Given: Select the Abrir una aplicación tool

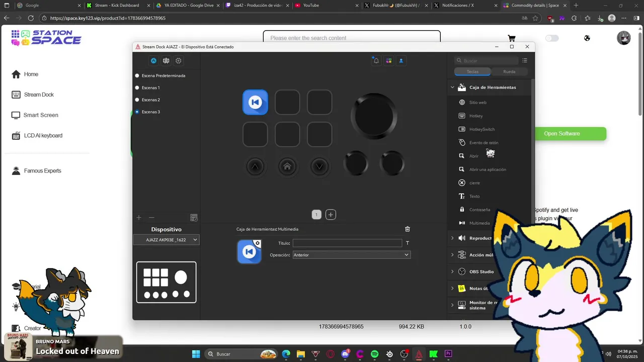Looking at the screenshot, I should pyautogui.click(x=488, y=169).
